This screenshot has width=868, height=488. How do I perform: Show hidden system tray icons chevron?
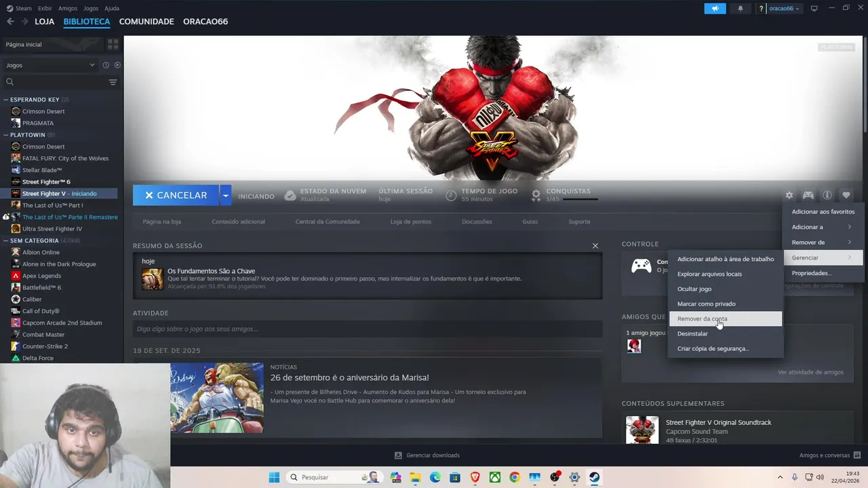pyautogui.click(x=779, y=477)
